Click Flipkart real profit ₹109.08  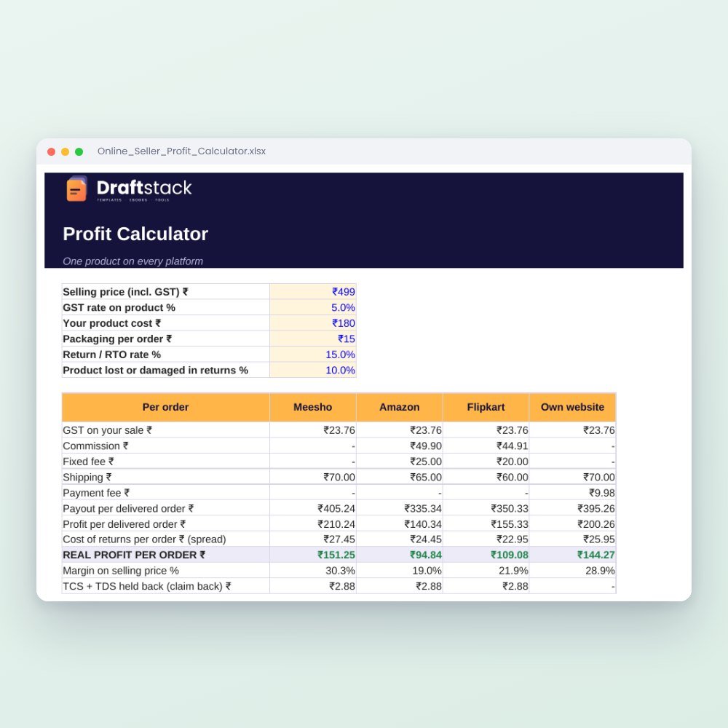486,555
